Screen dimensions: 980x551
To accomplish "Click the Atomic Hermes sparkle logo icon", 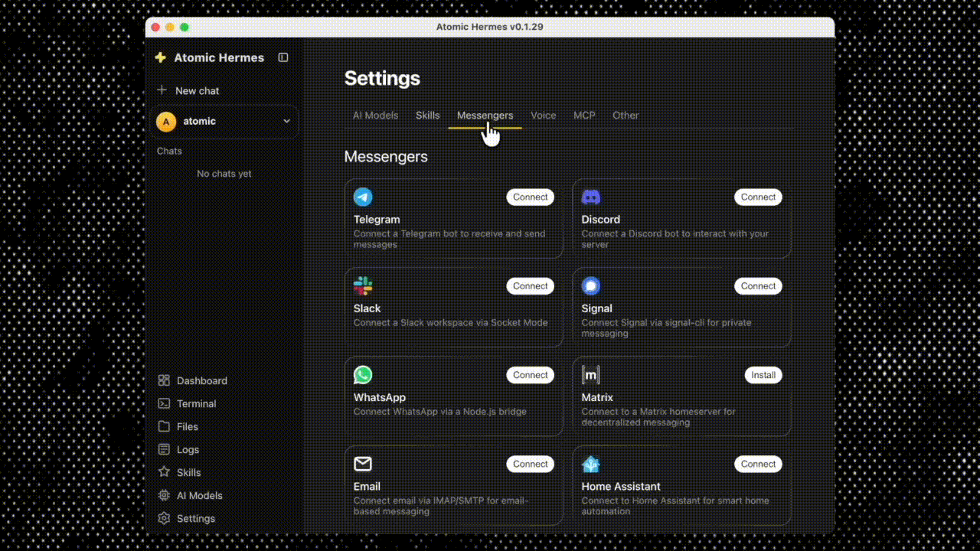I will coord(160,57).
